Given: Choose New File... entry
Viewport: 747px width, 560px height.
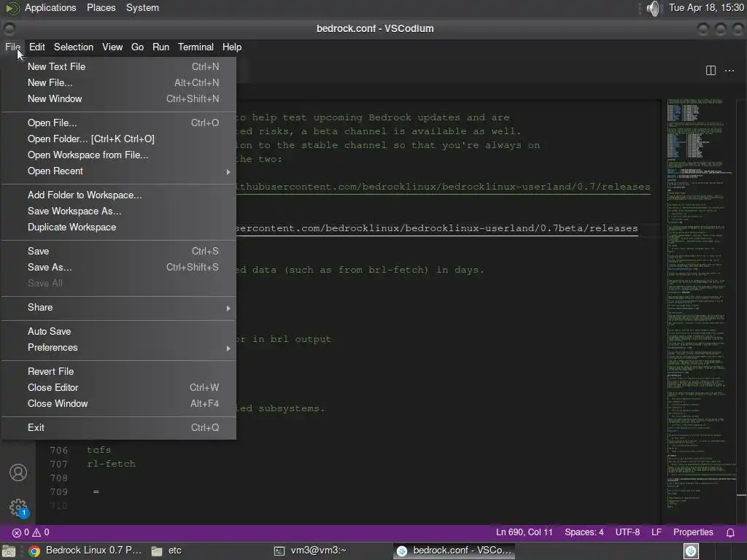Looking at the screenshot, I should (119, 83).
